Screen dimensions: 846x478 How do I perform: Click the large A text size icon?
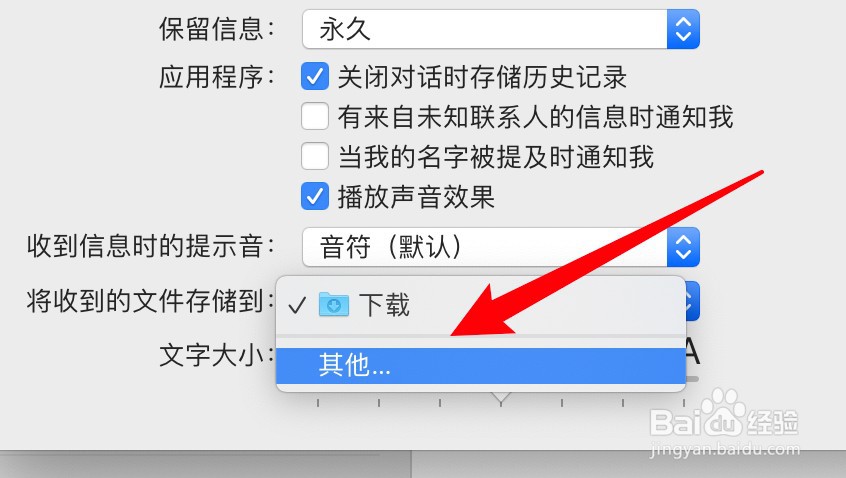coord(693,353)
